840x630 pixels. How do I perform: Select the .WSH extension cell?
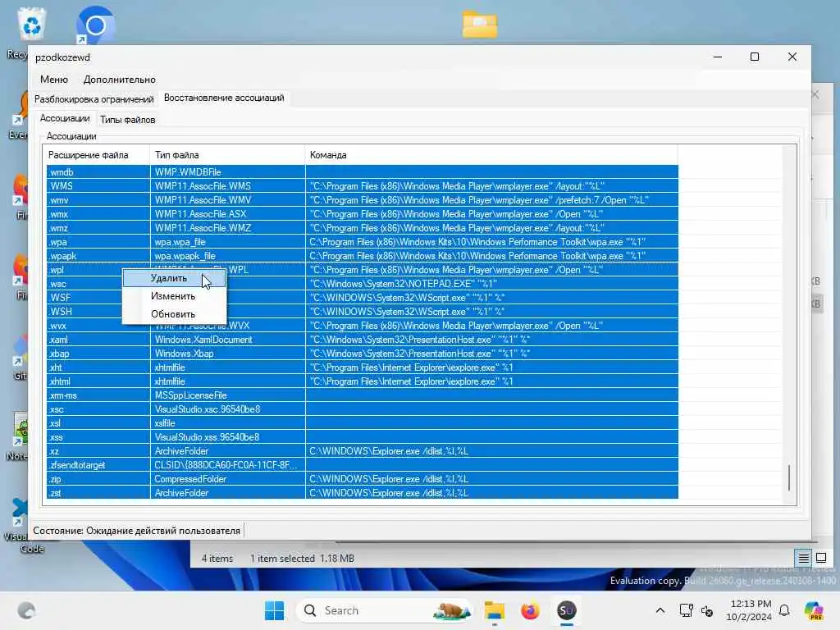(x=84, y=311)
